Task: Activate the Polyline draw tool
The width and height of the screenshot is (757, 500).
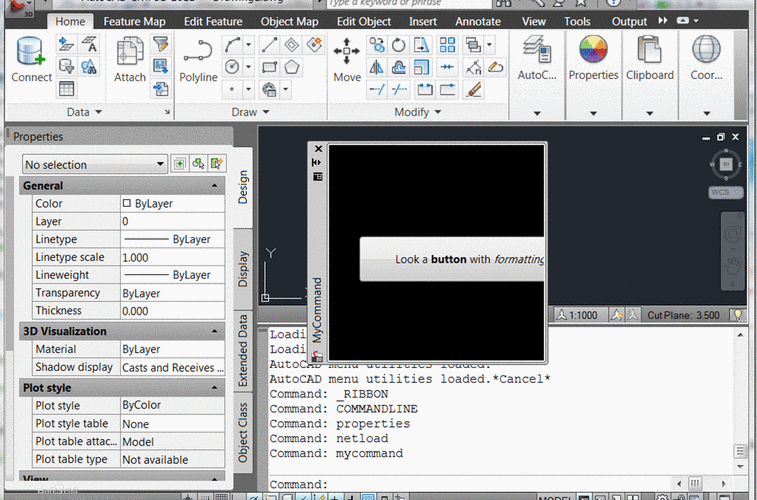Action: click(x=198, y=56)
